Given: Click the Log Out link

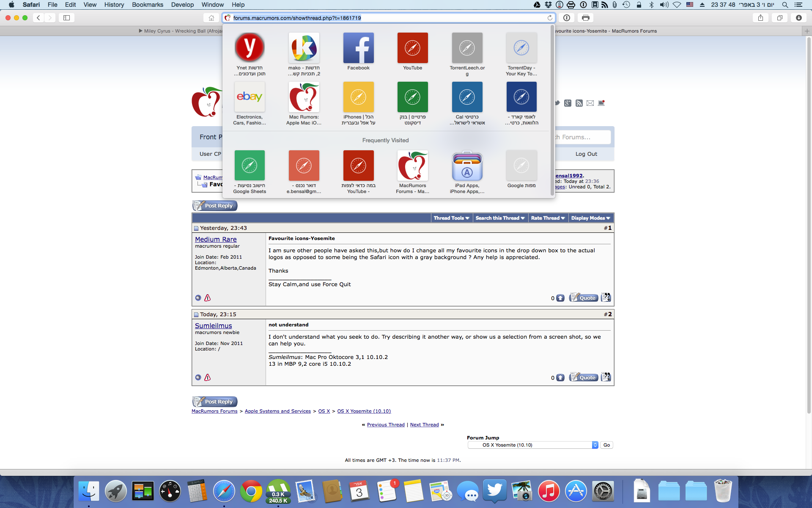Looking at the screenshot, I should pos(586,154).
